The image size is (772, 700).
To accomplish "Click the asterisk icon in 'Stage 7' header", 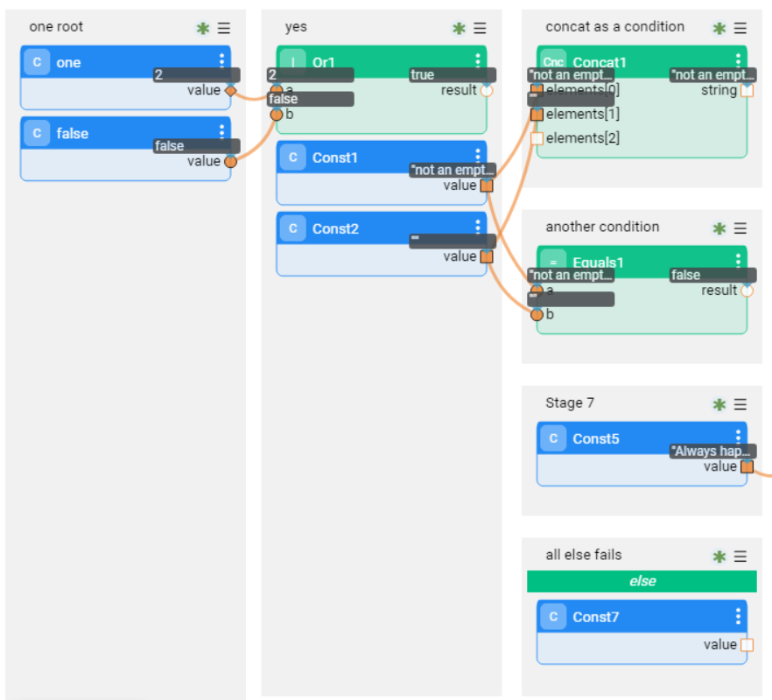I will [x=719, y=404].
